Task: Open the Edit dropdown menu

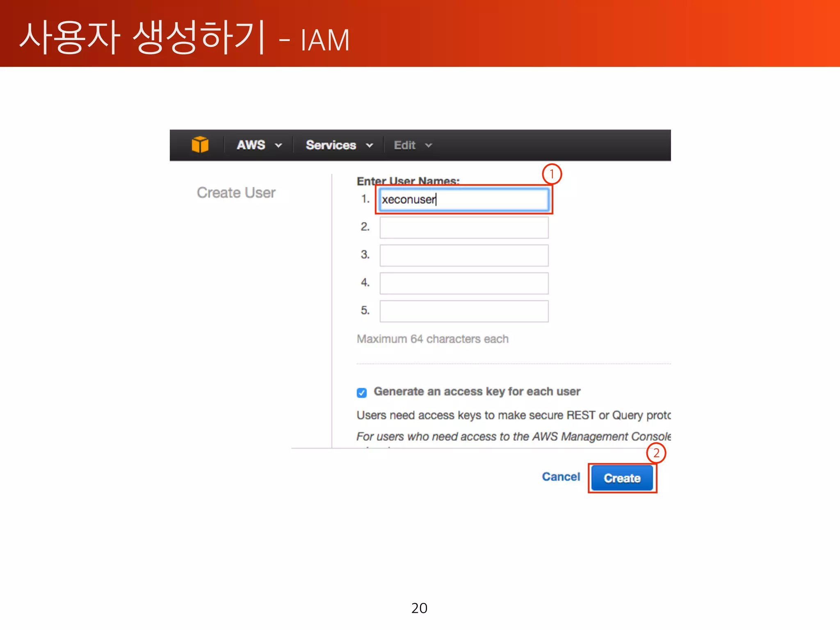Action: click(x=413, y=145)
